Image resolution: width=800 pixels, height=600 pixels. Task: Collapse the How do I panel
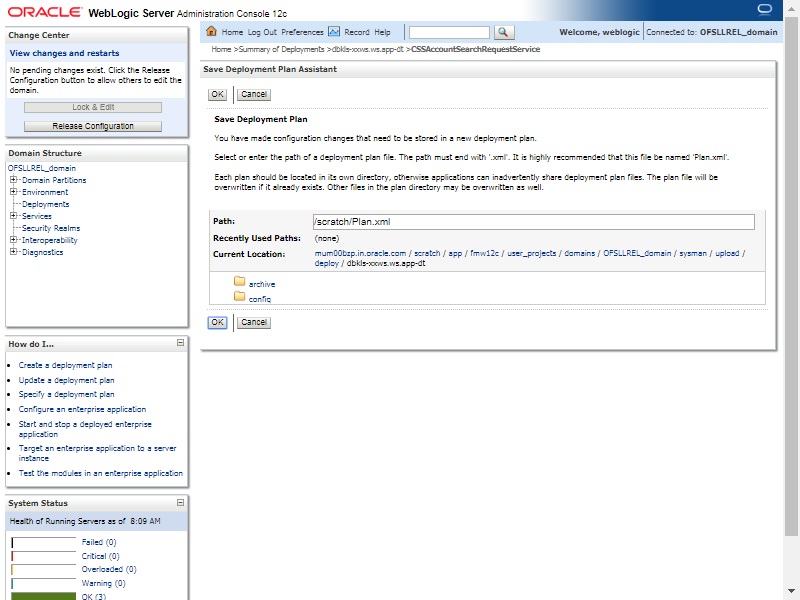tap(180, 343)
